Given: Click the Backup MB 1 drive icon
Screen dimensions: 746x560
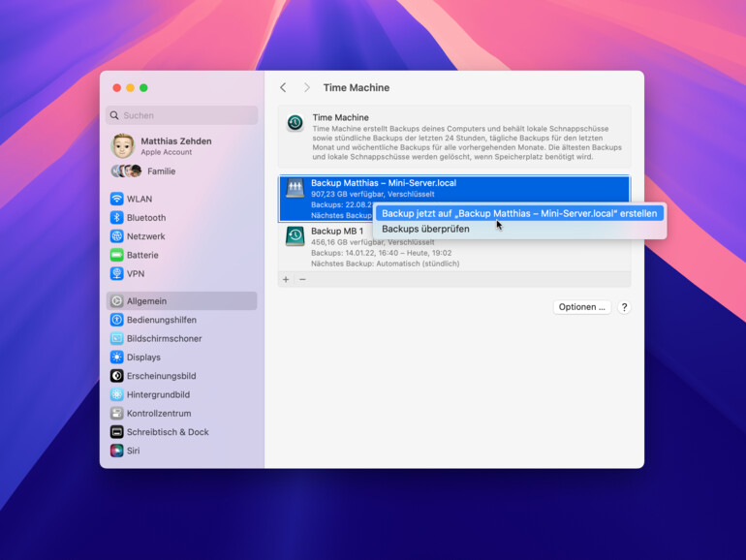Looking at the screenshot, I should click(x=295, y=236).
